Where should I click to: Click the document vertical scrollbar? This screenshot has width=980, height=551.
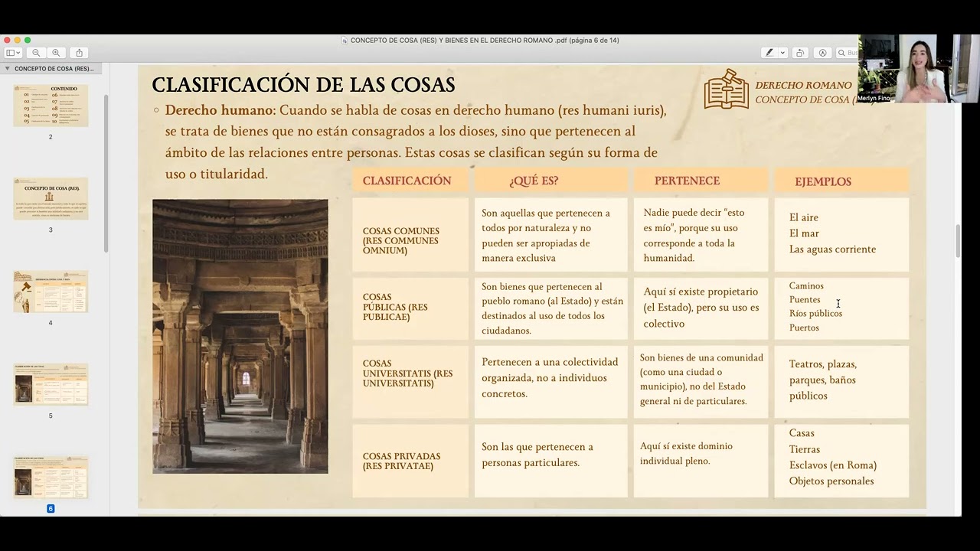[x=957, y=241]
